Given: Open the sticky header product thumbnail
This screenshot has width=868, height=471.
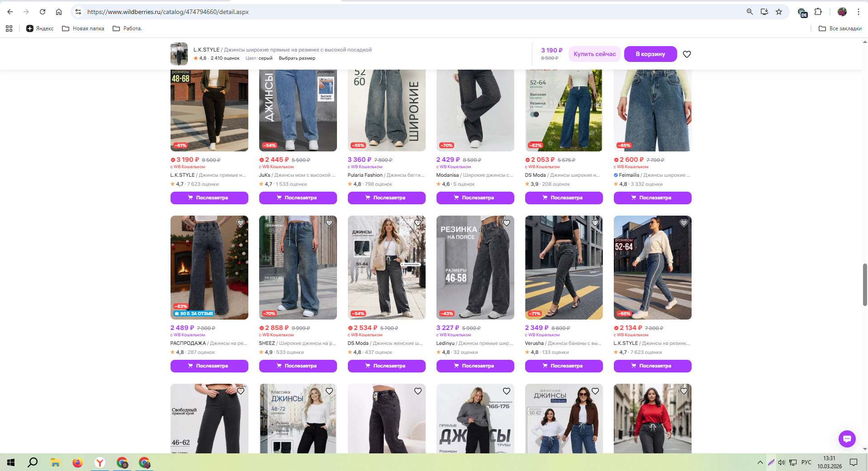Looking at the screenshot, I should point(179,54).
